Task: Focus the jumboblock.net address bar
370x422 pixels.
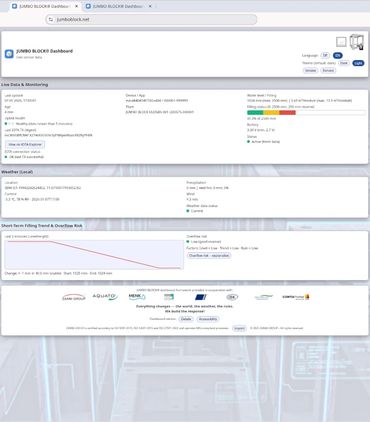Action: pos(151,19)
